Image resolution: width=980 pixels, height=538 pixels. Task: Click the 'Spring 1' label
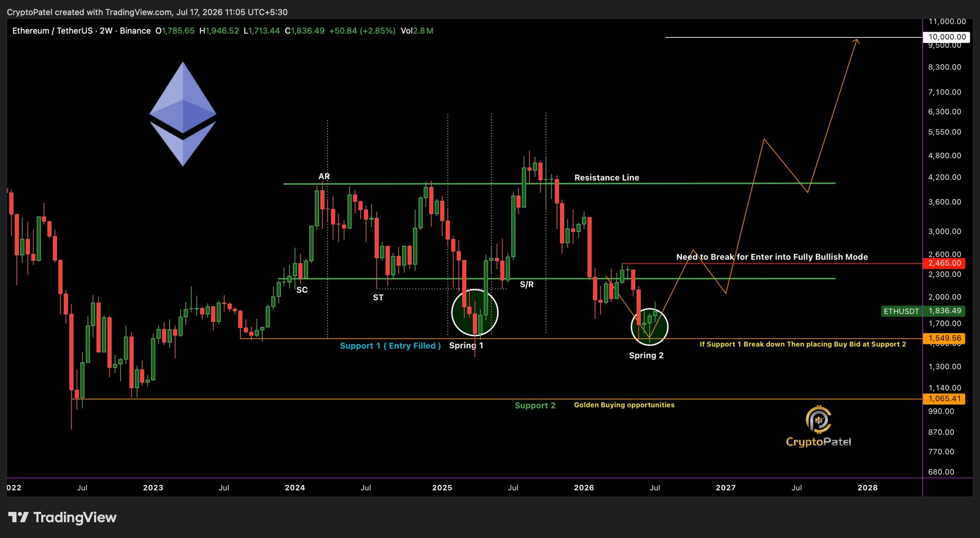coord(466,345)
